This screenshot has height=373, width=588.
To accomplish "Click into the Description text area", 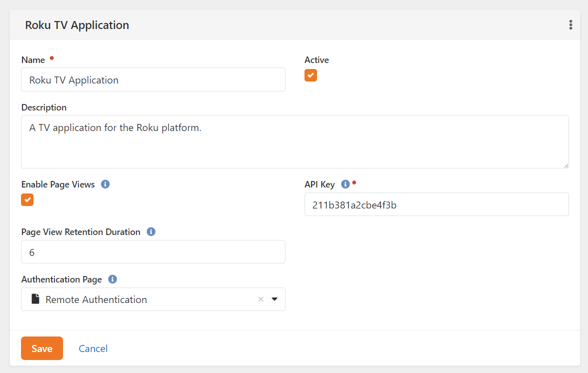I will pos(295,141).
